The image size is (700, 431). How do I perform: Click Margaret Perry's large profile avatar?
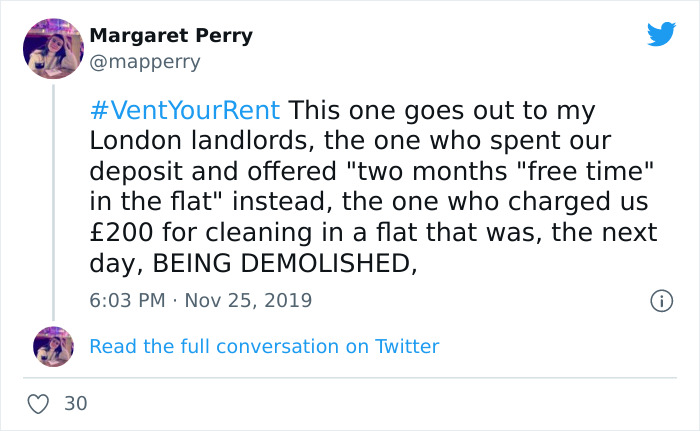[52, 47]
